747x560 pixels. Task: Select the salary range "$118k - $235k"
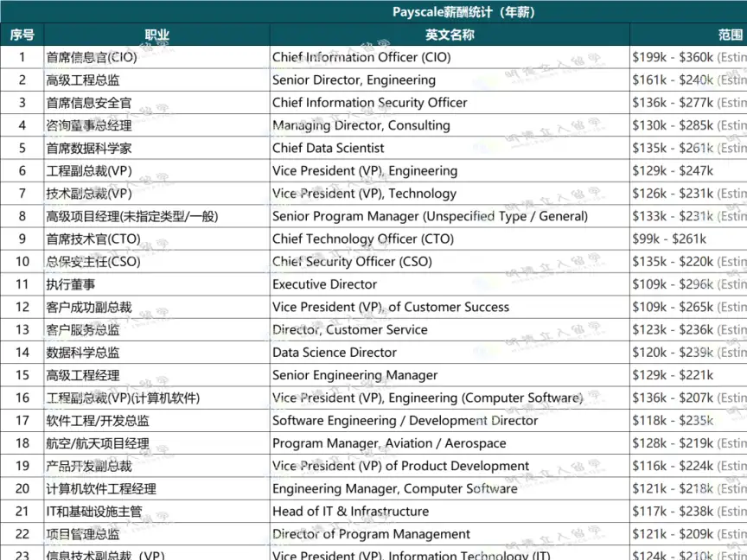(673, 421)
